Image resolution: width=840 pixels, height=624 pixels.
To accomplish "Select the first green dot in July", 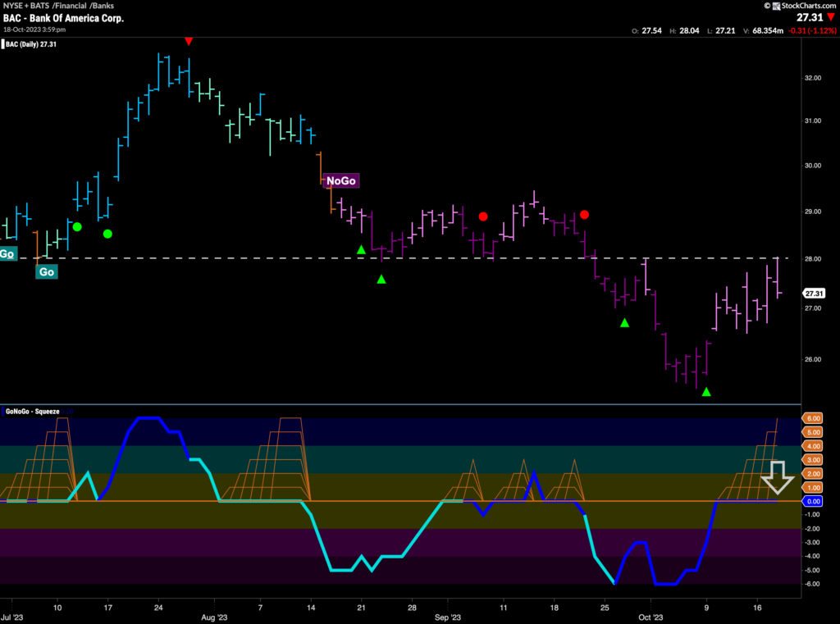I will tap(78, 225).
